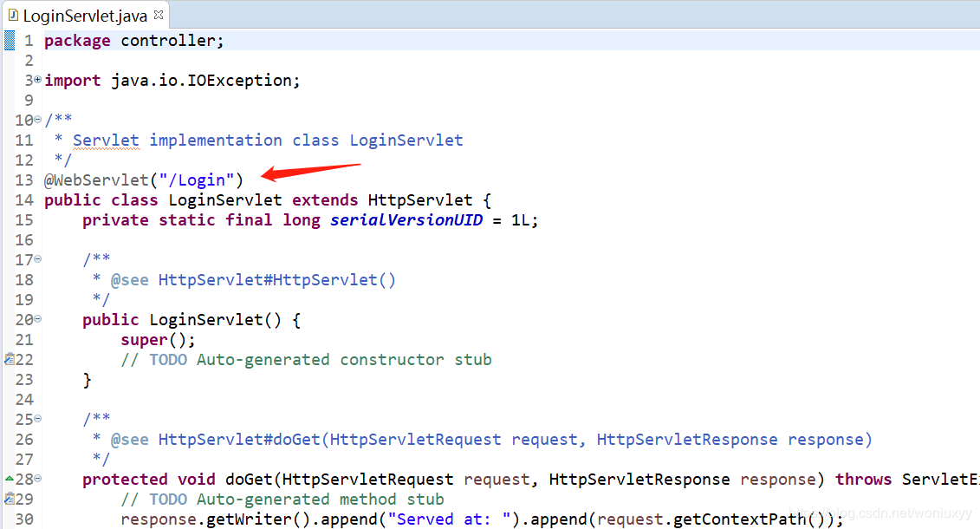Click line number 14 in the gutter
Image resolution: width=980 pixels, height=529 pixels.
24,200
